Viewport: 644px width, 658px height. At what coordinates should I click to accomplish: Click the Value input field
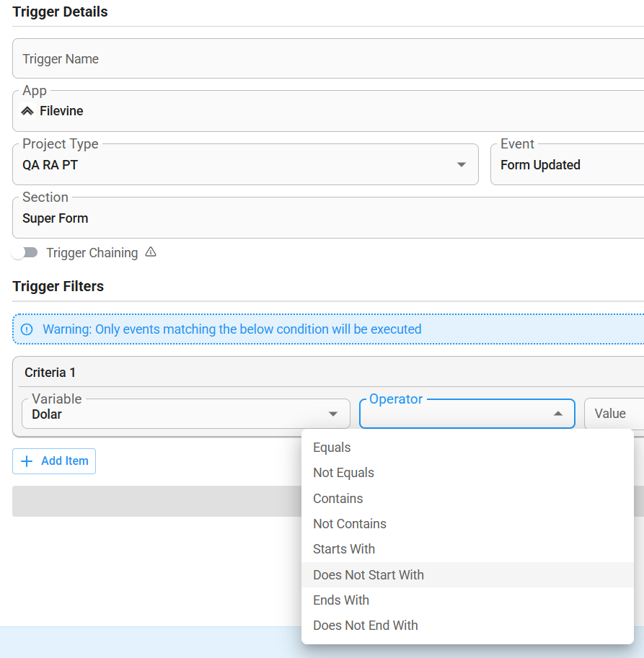(x=614, y=414)
